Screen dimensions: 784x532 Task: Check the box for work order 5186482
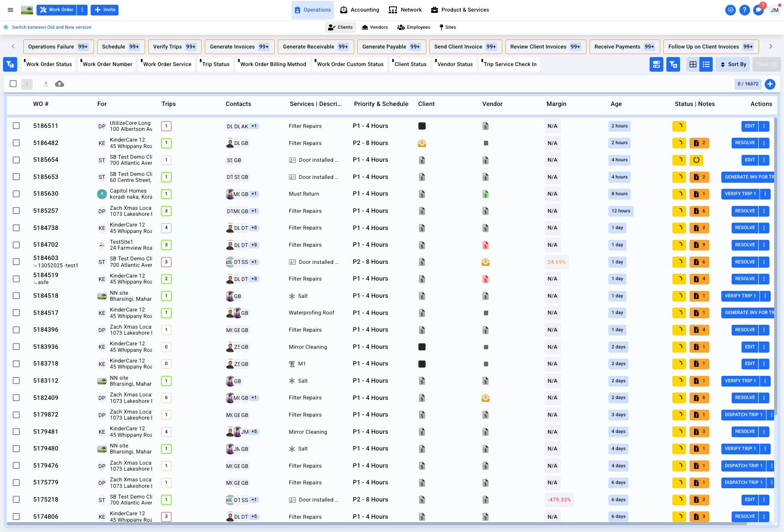16,143
